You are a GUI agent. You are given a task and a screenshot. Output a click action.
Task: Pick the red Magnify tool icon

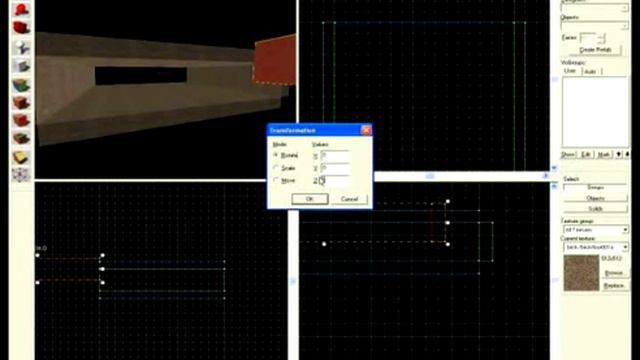point(21,28)
